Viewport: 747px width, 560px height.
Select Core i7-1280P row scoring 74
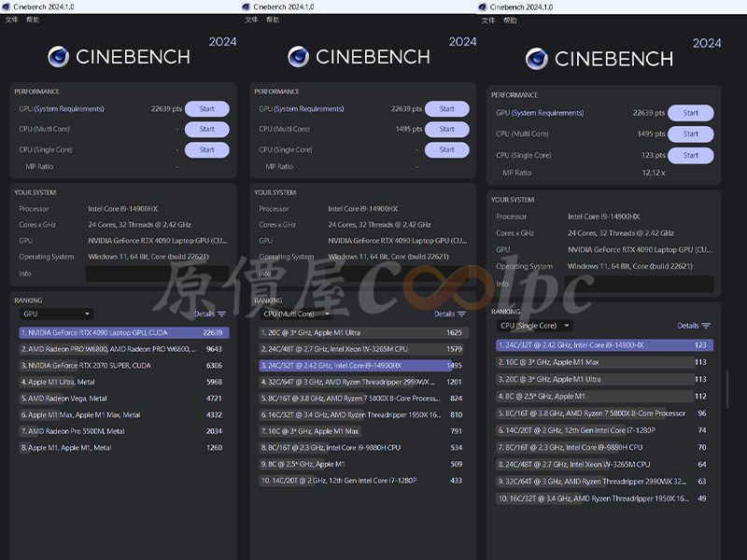point(604,430)
